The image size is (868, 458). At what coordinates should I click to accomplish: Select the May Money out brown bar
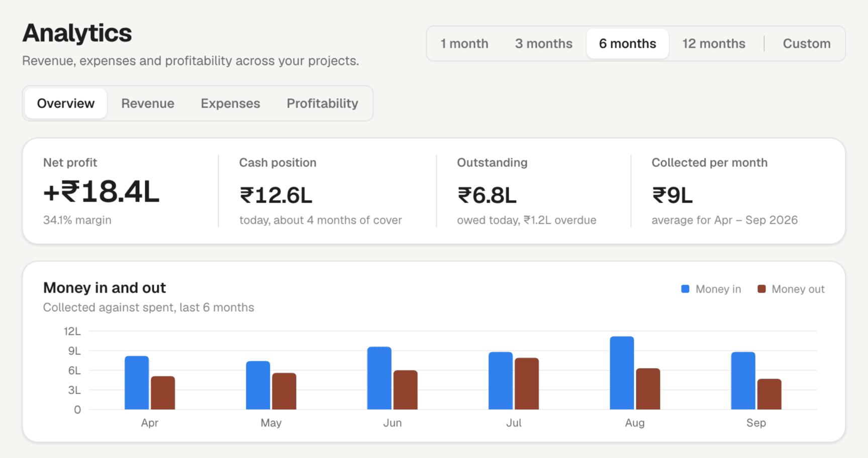(x=284, y=391)
